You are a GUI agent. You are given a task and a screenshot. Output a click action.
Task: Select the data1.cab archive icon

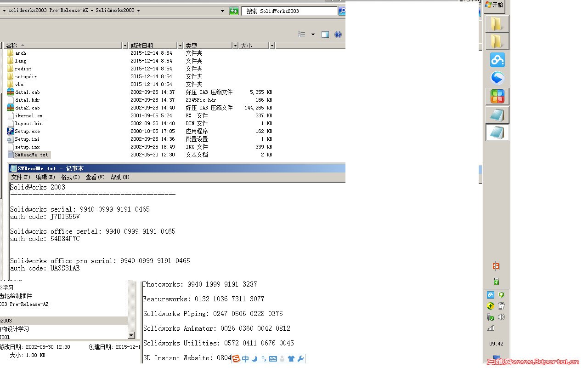pos(11,92)
